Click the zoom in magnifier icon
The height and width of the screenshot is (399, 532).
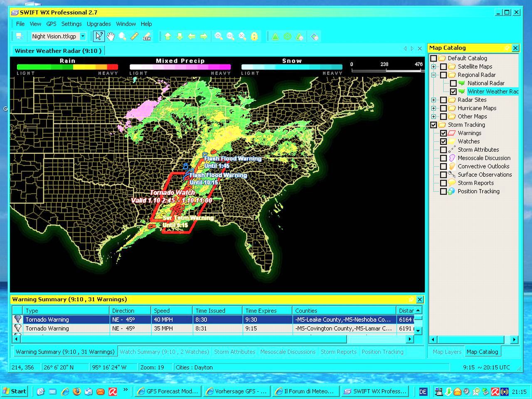pos(219,36)
